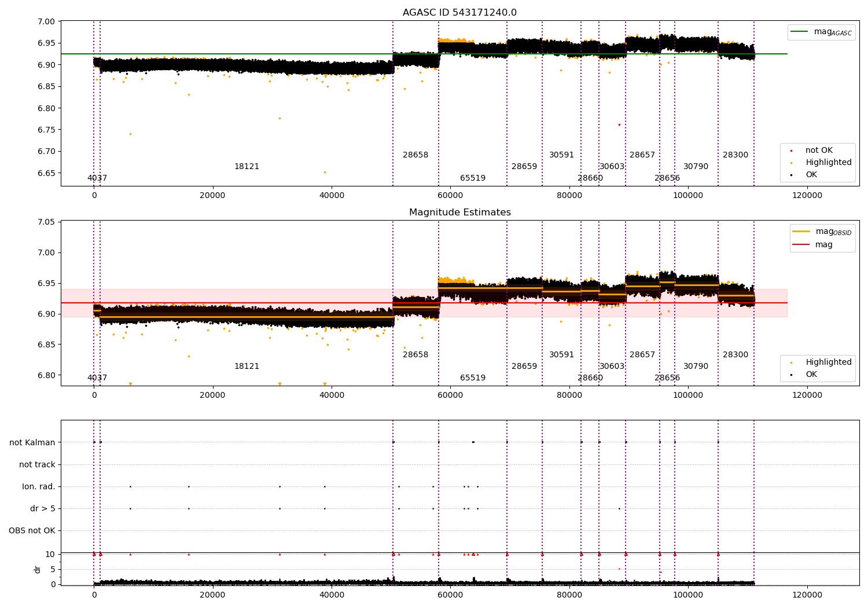This screenshot has width=868, height=608.
Task: Click the orange outlier point at 6.65 magnitude
Action: (x=325, y=172)
